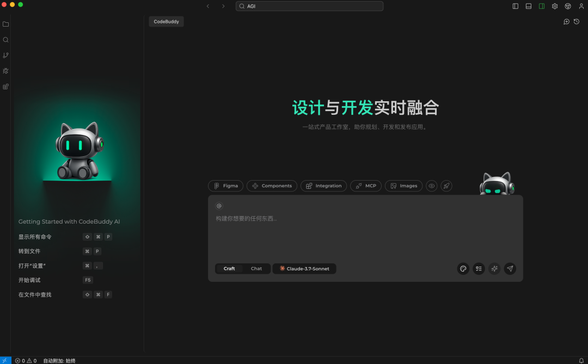Start a new chat with the plus-bubble icon
588x364 pixels.
[x=566, y=22]
